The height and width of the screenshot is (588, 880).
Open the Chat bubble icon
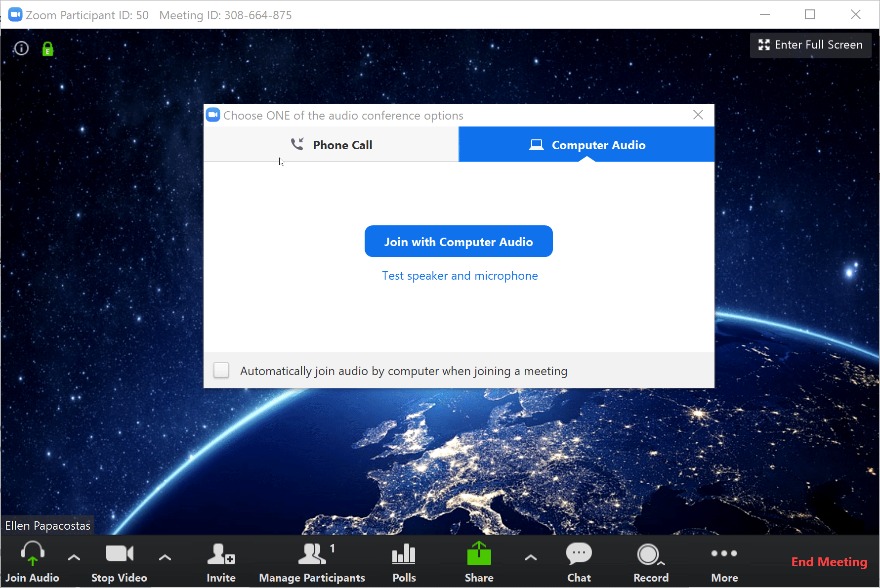coord(579,553)
